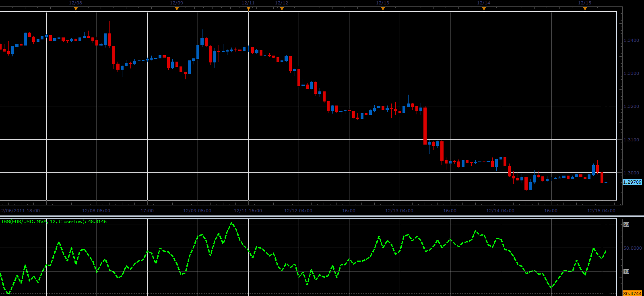Click the 12/12 04:00 time axis label
The image size is (644, 296).
(x=298, y=211)
